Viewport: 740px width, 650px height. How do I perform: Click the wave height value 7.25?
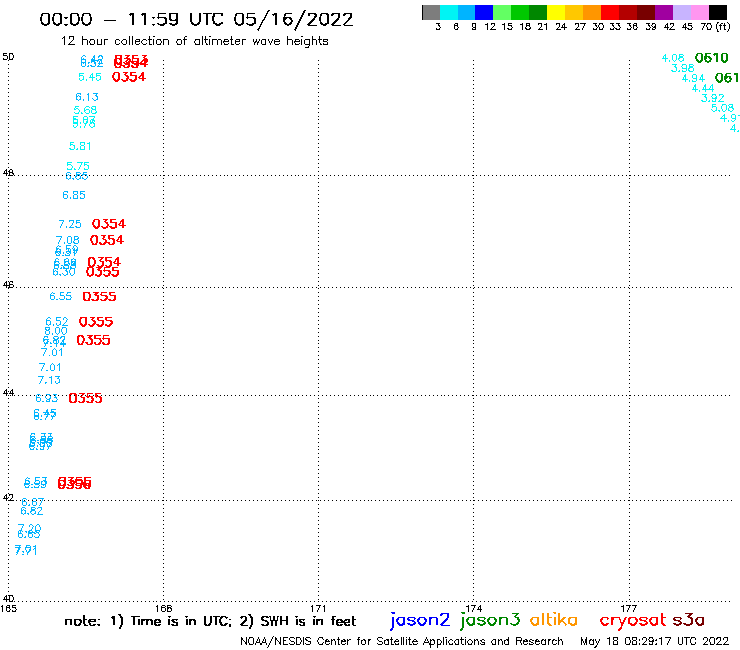click(70, 224)
